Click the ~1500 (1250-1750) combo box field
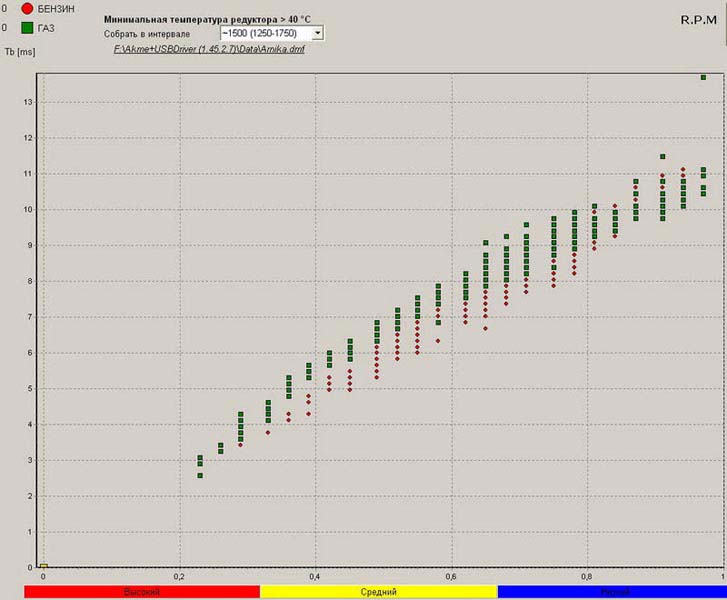 tap(264, 33)
